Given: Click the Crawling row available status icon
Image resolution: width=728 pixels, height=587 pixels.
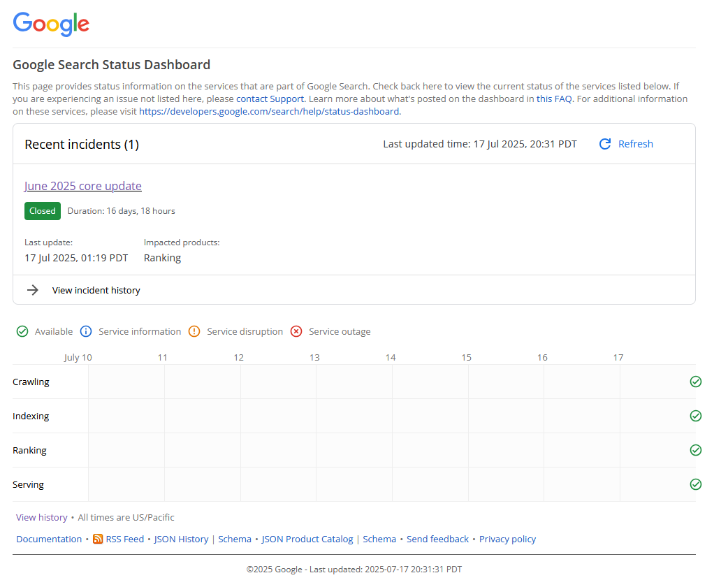Looking at the screenshot, I should 695,382.
